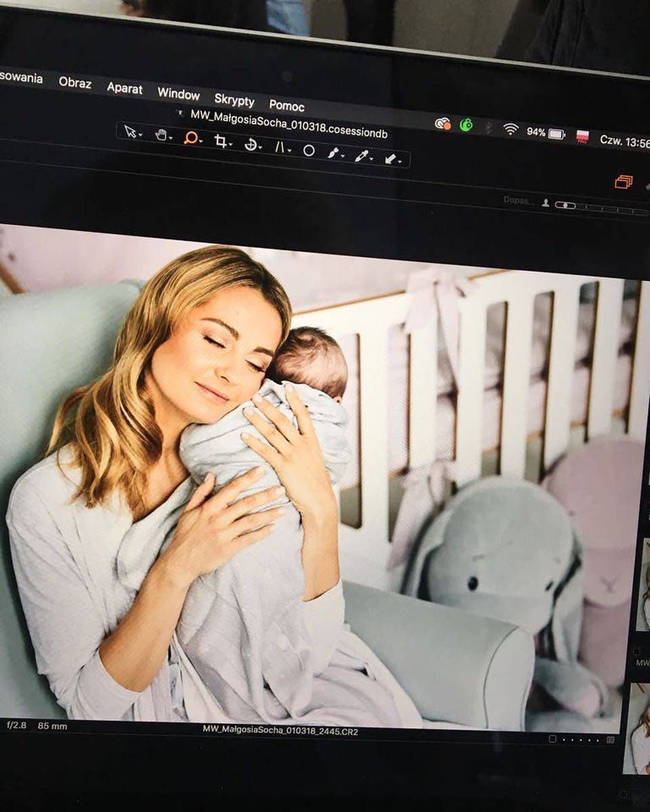The height and width of the screenshot is (812, 650).
Task: Click the MW_MałgosiaSocha_010318_2445.CR2 file name
Action: [280, 730]
